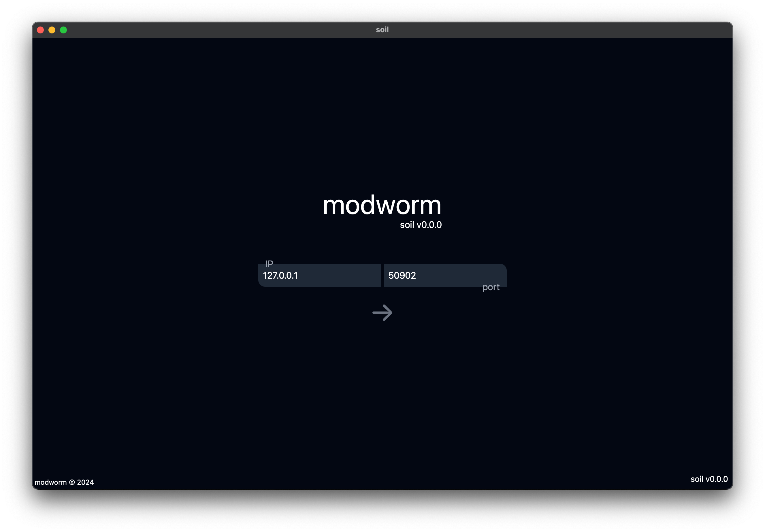Click the word modworm in bottom-left footer
The image size is (765, 532).
pos(51,482)
